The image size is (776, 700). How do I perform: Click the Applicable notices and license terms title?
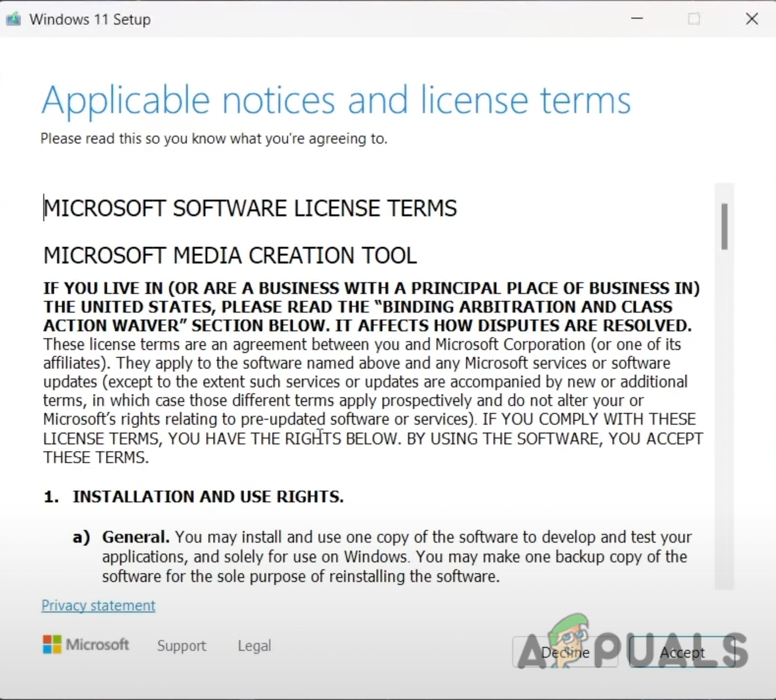pos(336,100)
